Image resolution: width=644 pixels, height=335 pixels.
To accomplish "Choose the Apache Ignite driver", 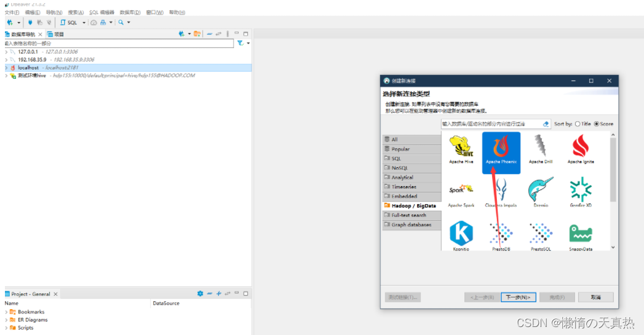I will [x=581, y=150].
